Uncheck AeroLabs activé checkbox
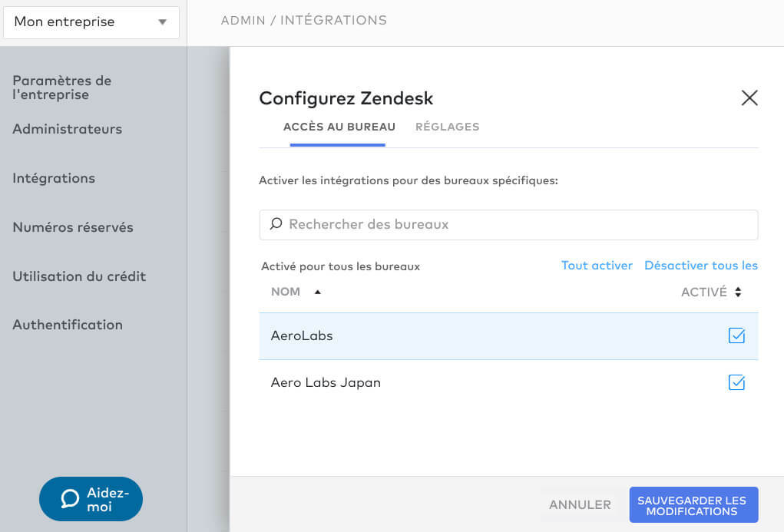Screen dimensions: 784x532 click(736, 335)
